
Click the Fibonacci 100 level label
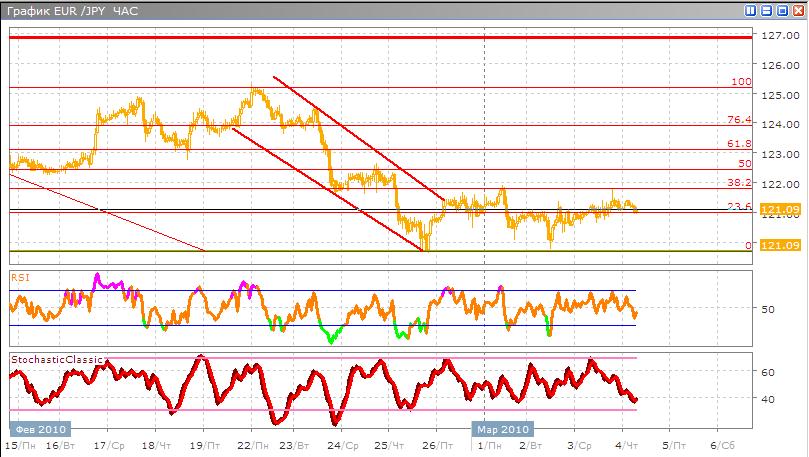coord(741,82)
